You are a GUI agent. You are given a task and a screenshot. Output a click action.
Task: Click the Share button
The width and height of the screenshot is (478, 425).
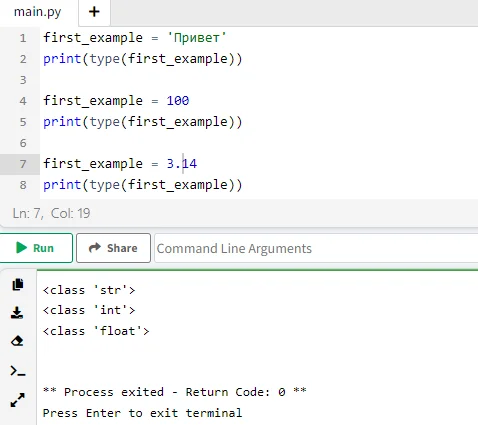[x=113, y=248]
